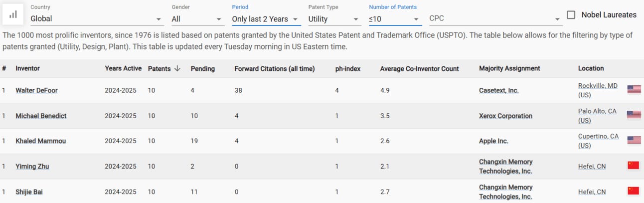
Task: Click the Hefei, CN location for Yiming Zhu
Action: tap(592, 166)
